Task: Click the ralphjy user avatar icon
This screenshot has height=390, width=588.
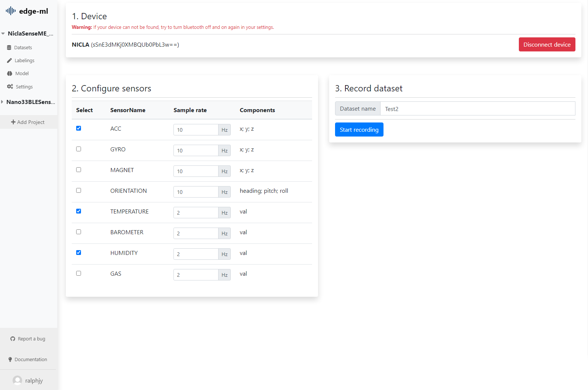Action: point(17,380)
